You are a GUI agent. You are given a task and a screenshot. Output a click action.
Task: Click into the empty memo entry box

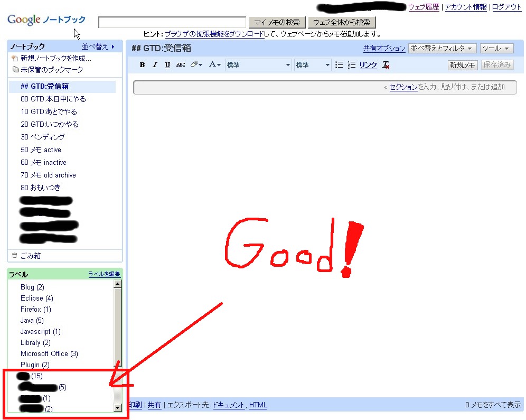tap(325, 87)
